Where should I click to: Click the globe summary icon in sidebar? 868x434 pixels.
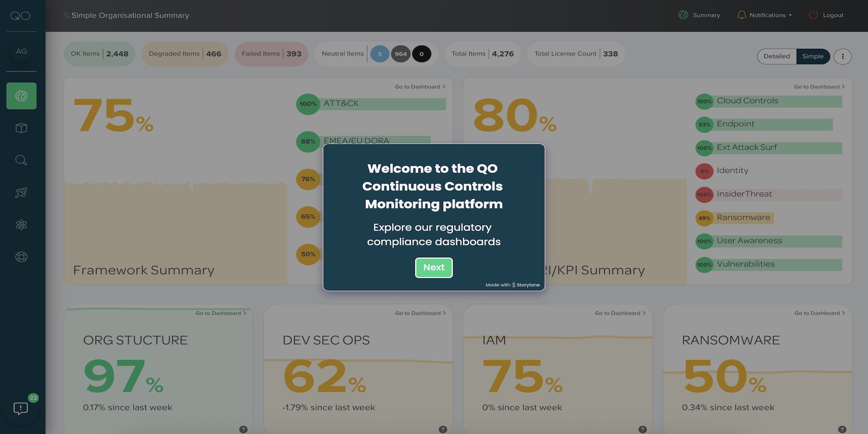point(21,96)
